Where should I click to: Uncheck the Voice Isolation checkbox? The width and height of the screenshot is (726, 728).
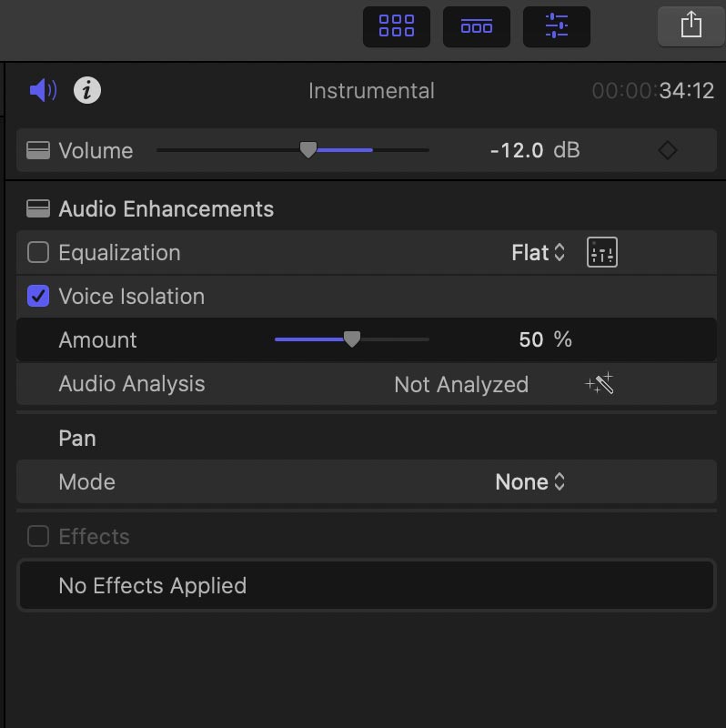38,297
